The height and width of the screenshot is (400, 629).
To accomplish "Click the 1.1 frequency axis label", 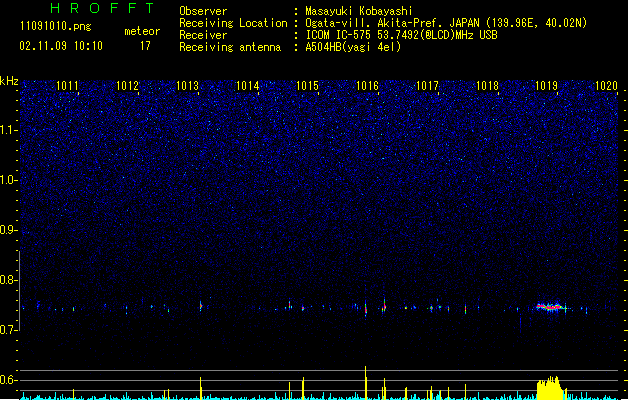I will pos(9,130).
